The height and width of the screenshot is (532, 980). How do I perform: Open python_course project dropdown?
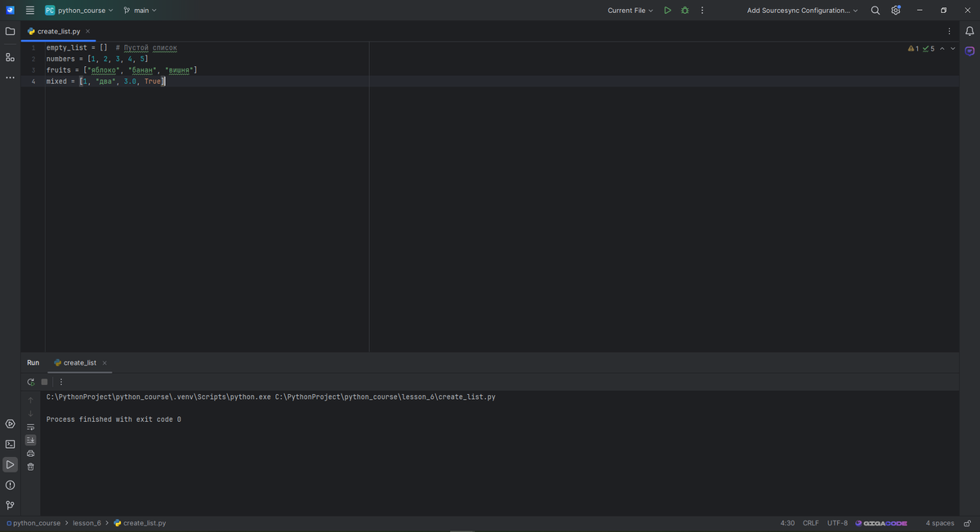coord(79,11)
